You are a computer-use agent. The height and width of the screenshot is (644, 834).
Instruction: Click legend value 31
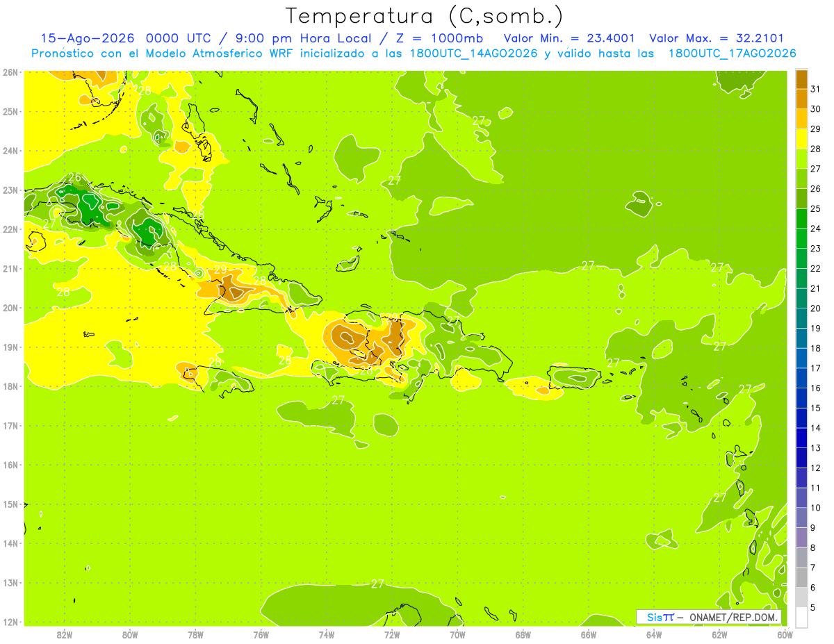click(815, 89)
